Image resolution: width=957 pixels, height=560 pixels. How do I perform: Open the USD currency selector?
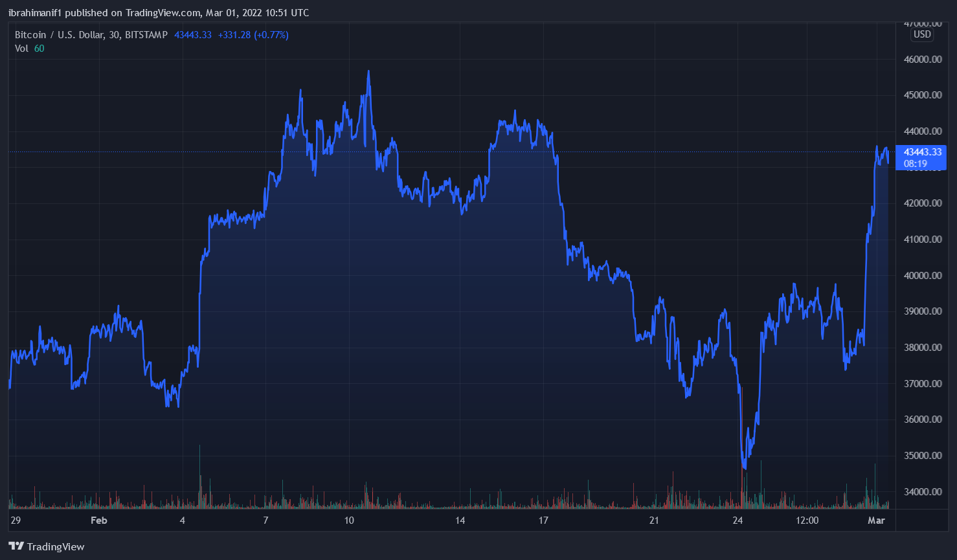[922, 34]
